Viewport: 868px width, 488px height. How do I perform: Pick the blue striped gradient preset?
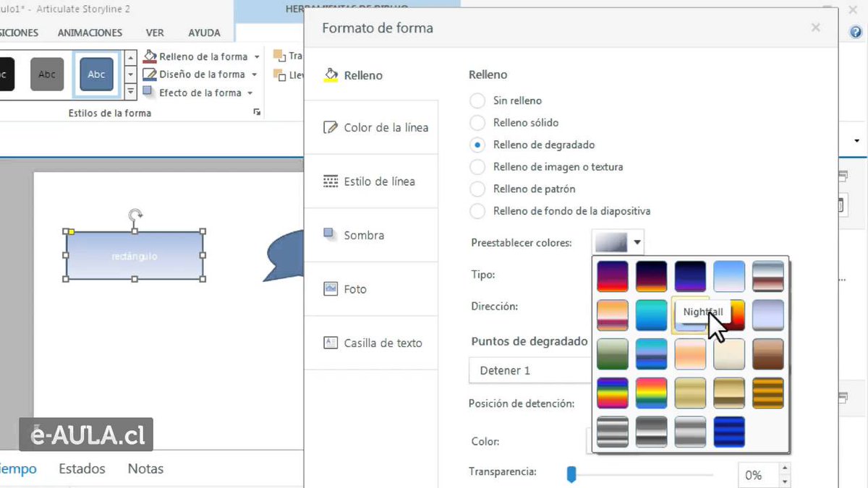(729, 432)
